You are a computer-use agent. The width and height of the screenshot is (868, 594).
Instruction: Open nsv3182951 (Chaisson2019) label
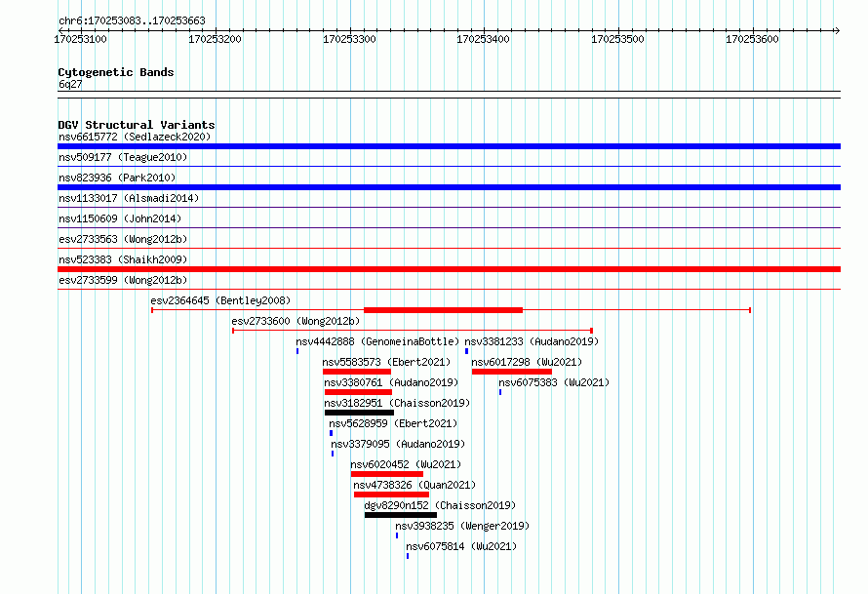(x=397, y=403)
